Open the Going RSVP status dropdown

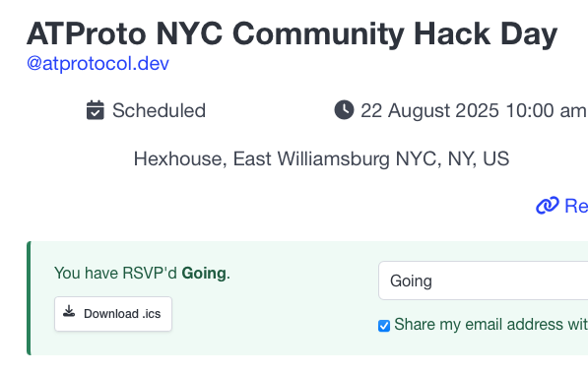click(x=483, y=280)
